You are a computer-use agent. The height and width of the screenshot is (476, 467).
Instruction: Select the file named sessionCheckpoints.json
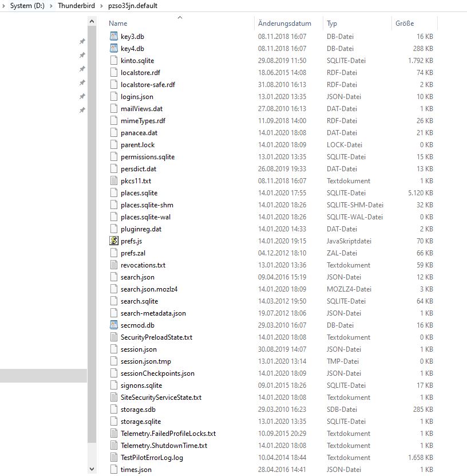157,373
